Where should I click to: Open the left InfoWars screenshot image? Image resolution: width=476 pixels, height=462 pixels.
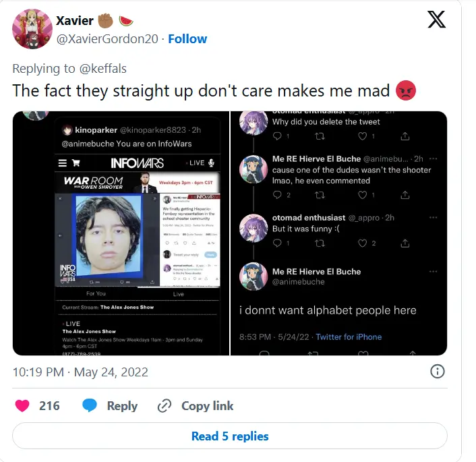pyautogui.click(x=121, y=233)
